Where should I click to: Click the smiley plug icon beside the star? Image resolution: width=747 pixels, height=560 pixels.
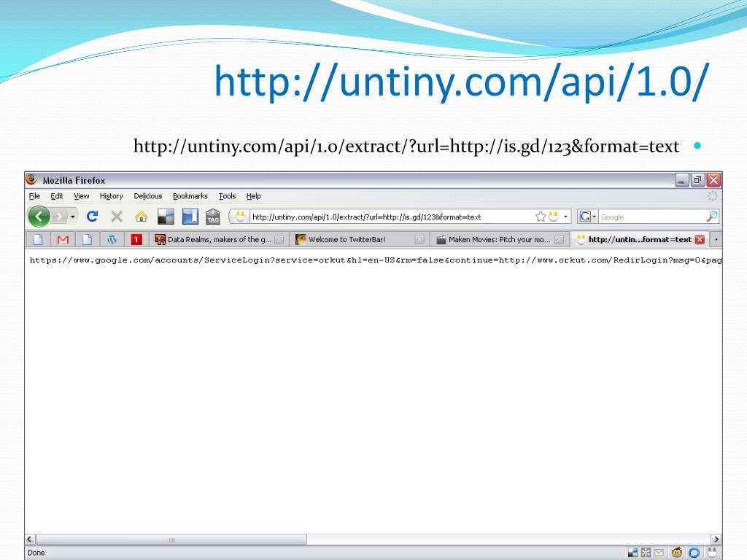(x=553, y=217)
